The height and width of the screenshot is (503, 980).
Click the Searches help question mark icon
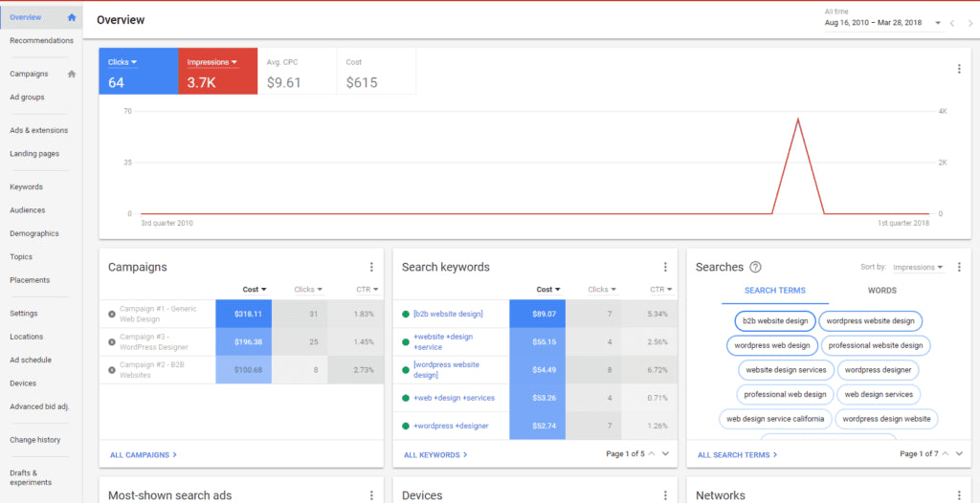(x=755, y=268)
